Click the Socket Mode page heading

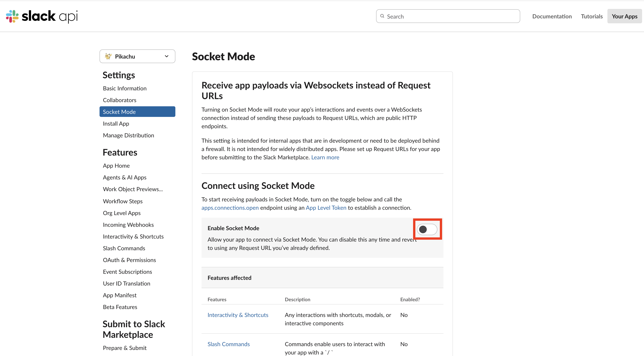pyautogui.click(x=224, y=56)
